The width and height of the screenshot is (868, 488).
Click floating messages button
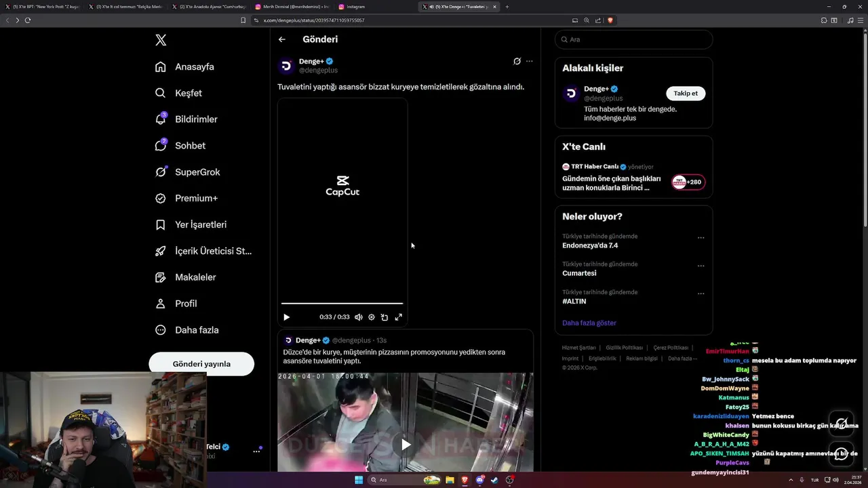coord(842,453)
